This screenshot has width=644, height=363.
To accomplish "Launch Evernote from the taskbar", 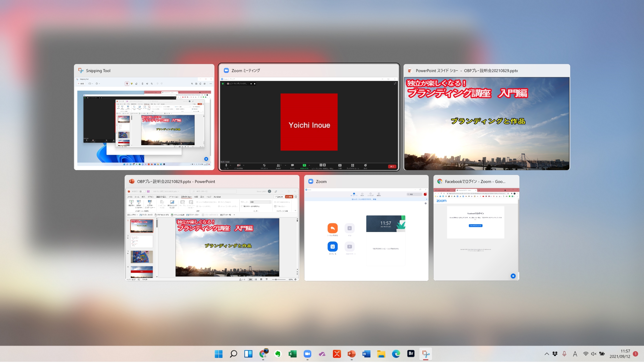I will tap(278, 354).
